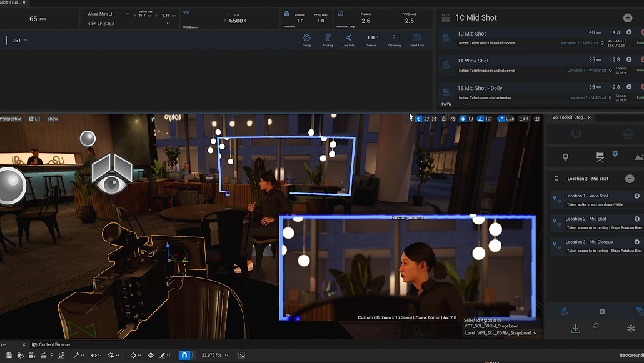Open Sequencer actions wrench dropdown
Screen dimensions: 644x363
pyautogui.click(x=78, y=356)
